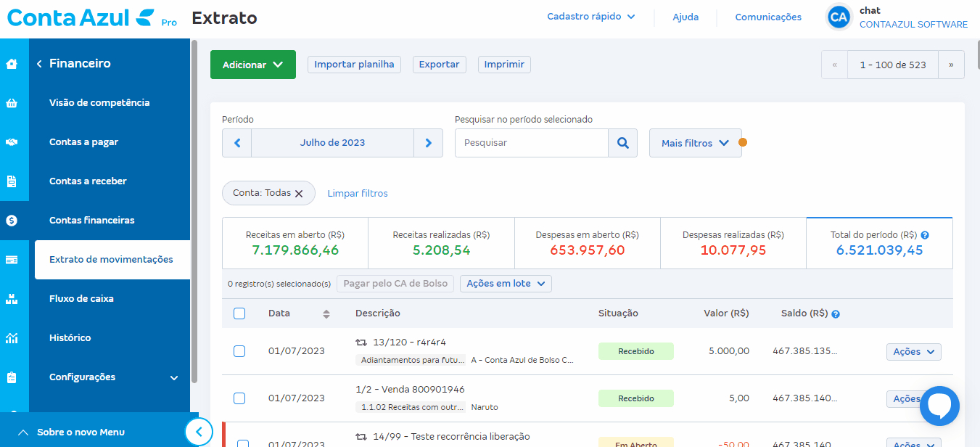The image size is (980, 447).
Task: Open Comunicações link
Action: click(768, 17)
